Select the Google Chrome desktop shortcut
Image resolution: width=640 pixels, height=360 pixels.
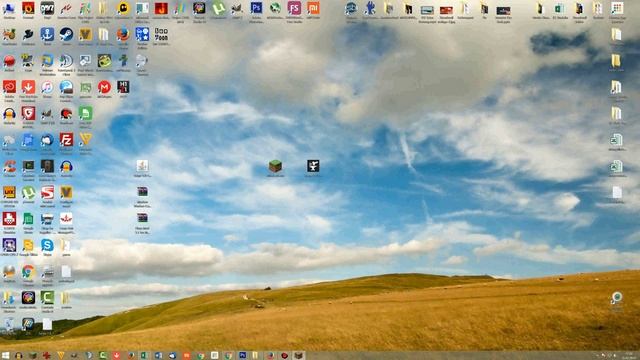tap(28, 271)
